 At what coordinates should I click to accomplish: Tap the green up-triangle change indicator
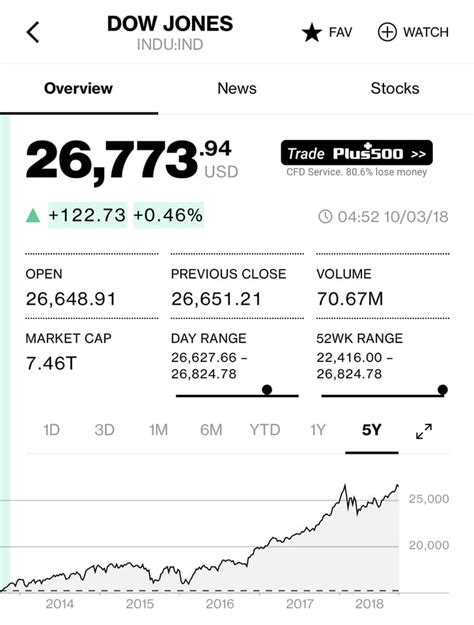click(x=33, y=216)
